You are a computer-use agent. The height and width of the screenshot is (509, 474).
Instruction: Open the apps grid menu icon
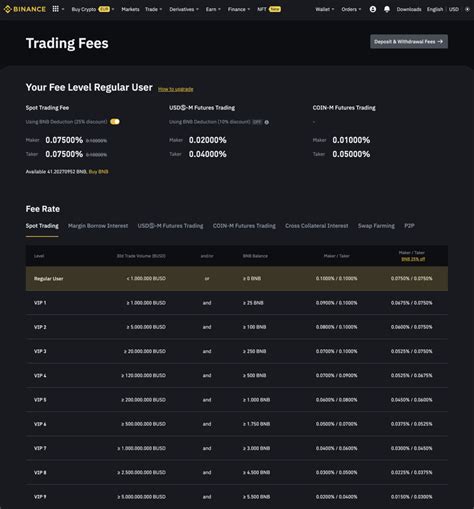(x=56, y=9)
